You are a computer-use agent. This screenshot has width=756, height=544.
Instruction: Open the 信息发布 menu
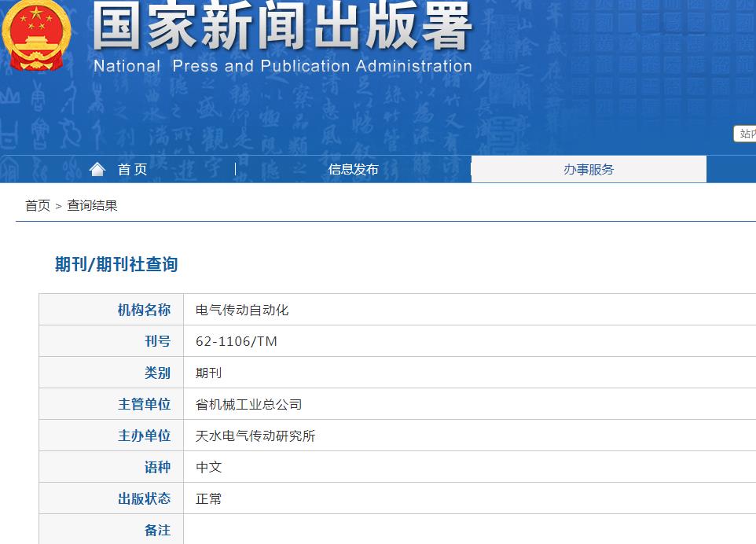coord(353,168)
